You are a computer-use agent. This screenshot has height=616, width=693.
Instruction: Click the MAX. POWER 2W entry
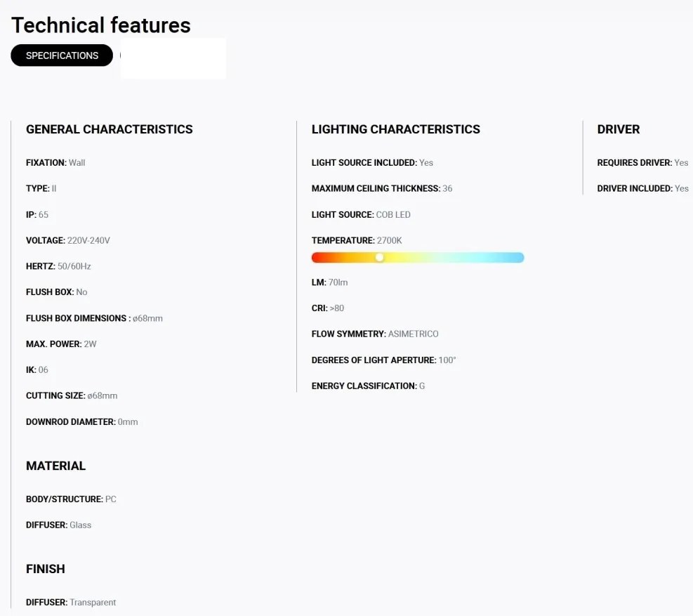pos(61,344)
